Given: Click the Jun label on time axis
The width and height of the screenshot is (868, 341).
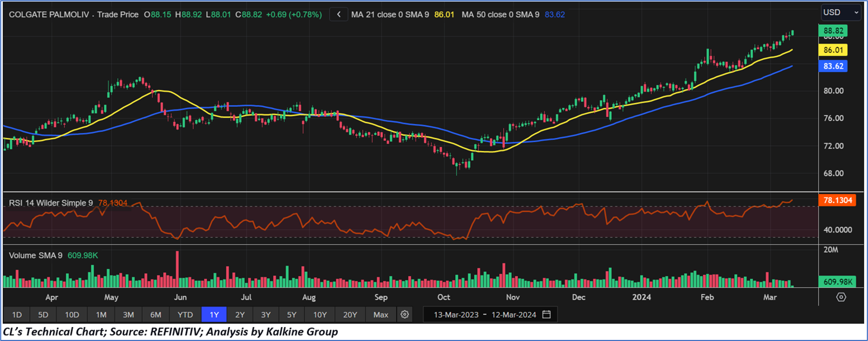Looking at the screenshot, I should [180, 297].
